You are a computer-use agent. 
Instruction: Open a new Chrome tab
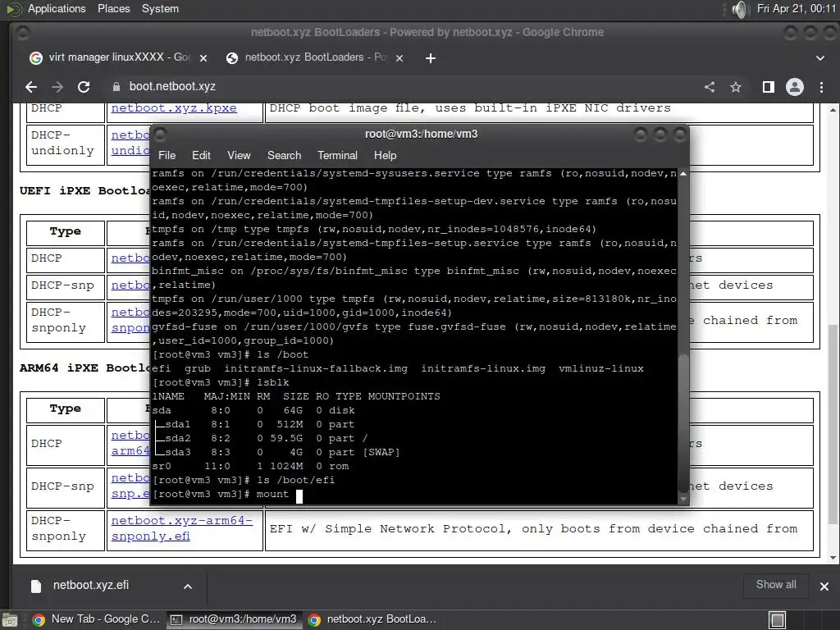(x=430, y=58)
